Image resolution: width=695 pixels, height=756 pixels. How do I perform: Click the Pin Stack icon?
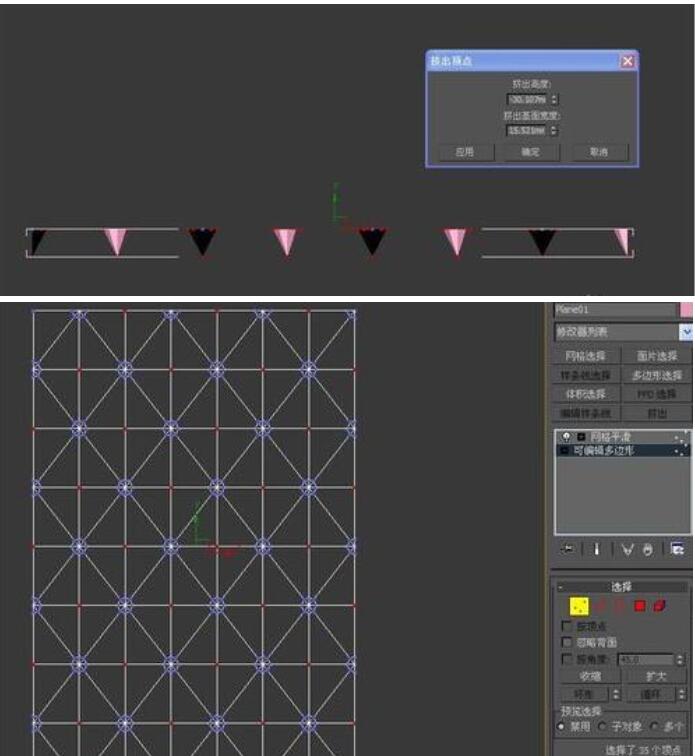click(569, 548)
